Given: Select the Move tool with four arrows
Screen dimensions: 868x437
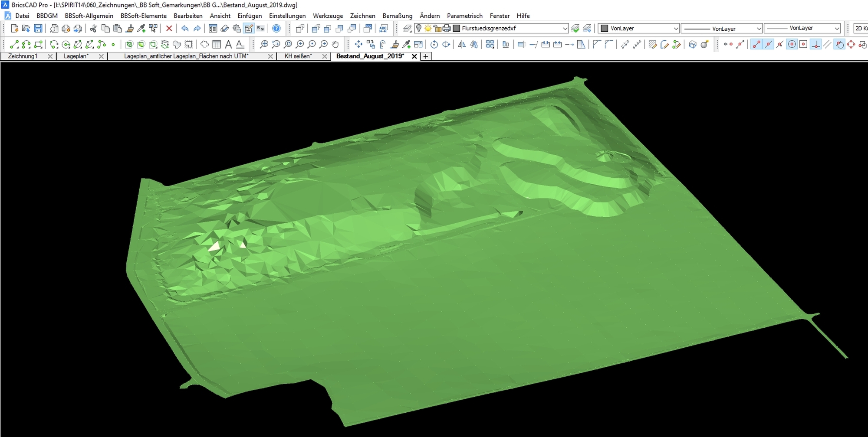Looking at the screenshot, I should (358, 44).
